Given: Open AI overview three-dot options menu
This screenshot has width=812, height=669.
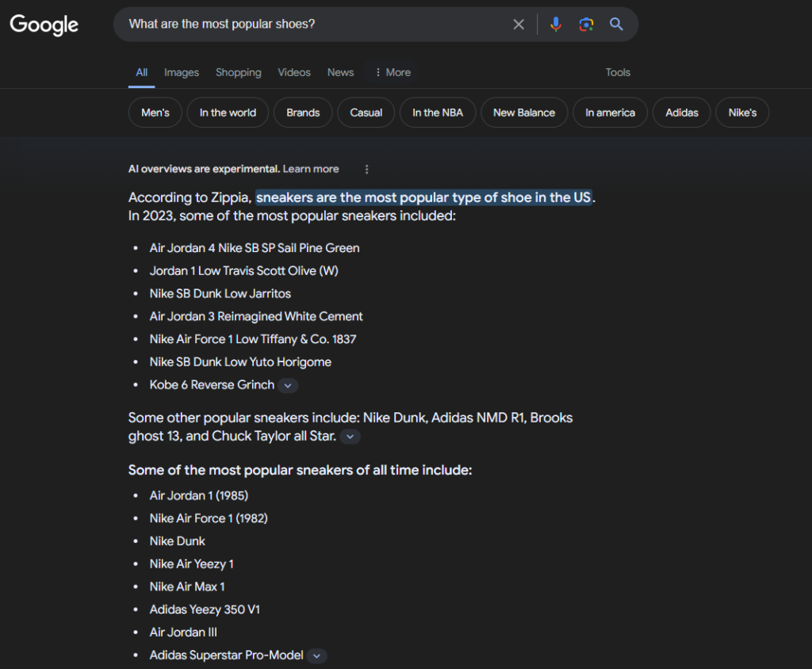Looking at the screenshot, I should pyautogui.click(x=366, y=170).
